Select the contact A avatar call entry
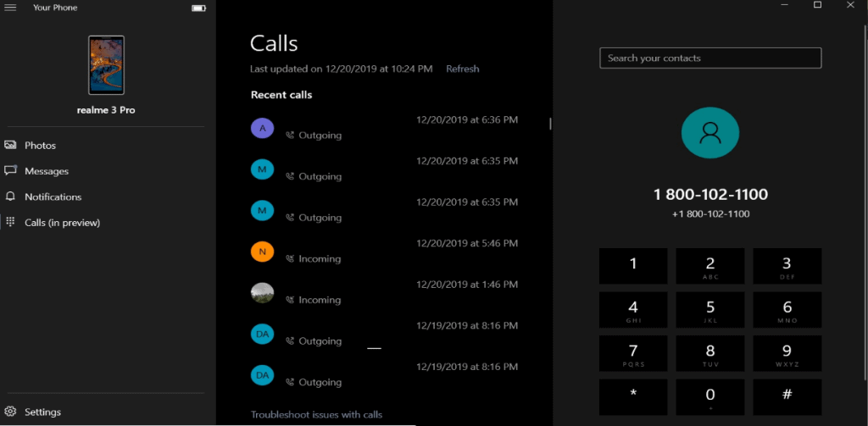The width and height of the screenshot is (868, 426). coord(384,129)
